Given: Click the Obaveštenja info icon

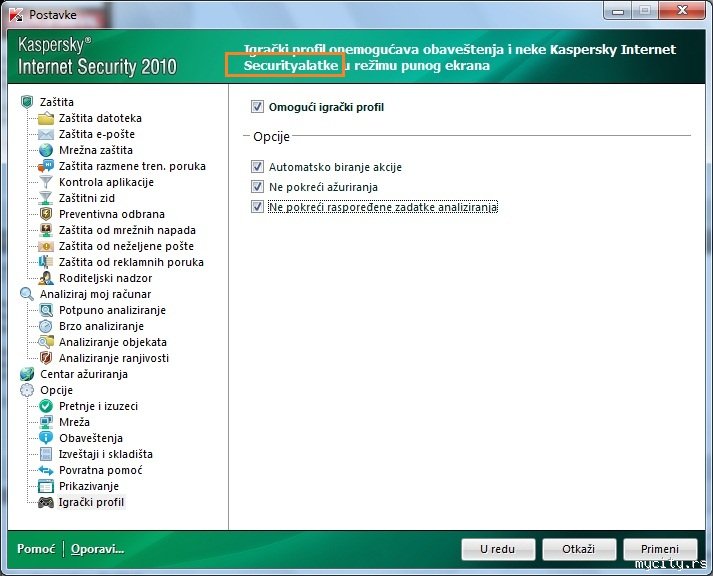Looking at the screenshot, I should point(46,438).
